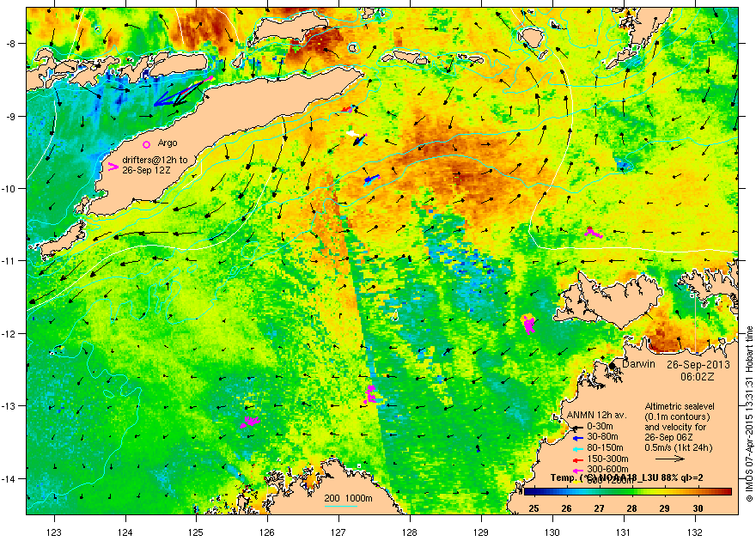
Task: Click the magenta Argo circle marker
Action: pos(147,144)
